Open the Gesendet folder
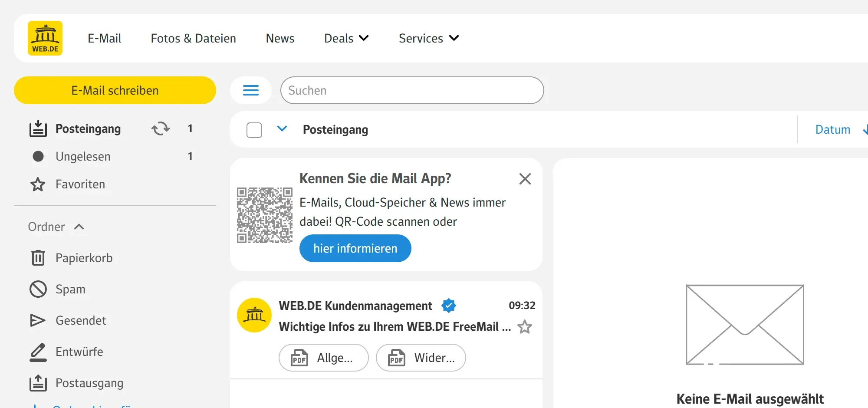This screenshot has width=868, height=408. [81, 320]
